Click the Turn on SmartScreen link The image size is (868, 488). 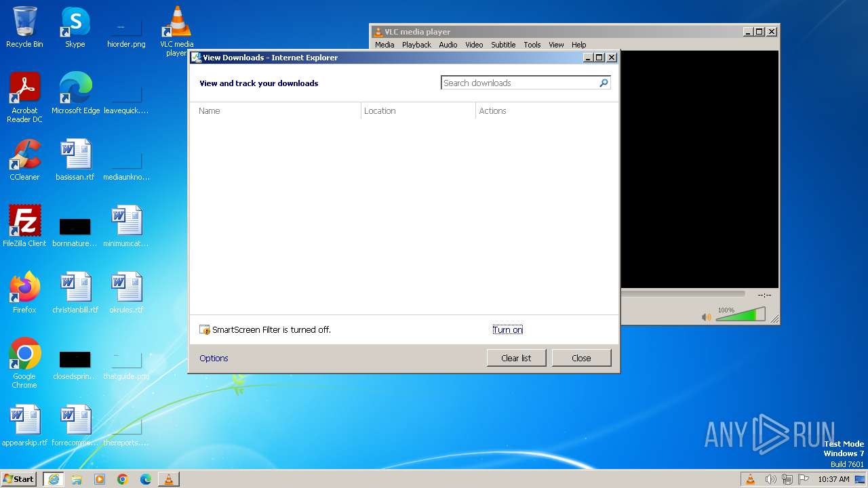(x=508, y=329)
